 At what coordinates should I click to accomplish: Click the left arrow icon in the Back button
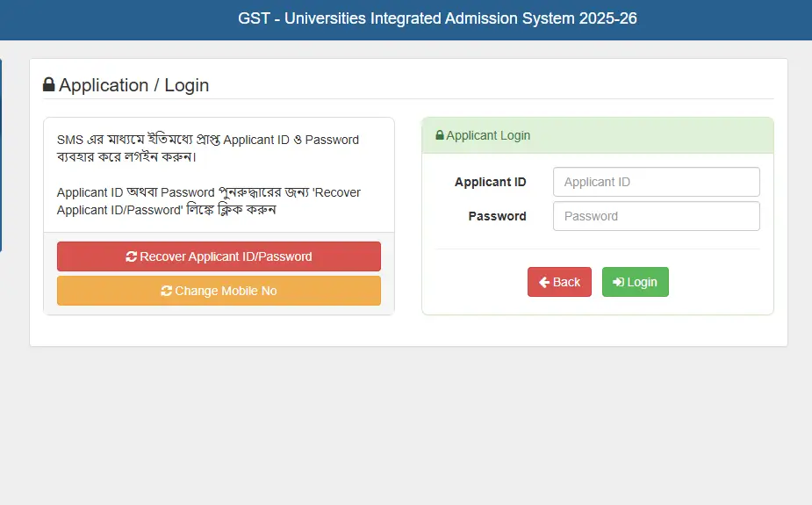pos(544,282)
